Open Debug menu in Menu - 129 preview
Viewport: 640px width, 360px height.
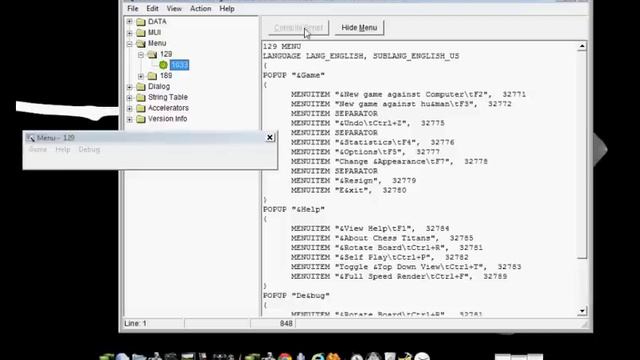pyautogui.click(x=89, y=149)
